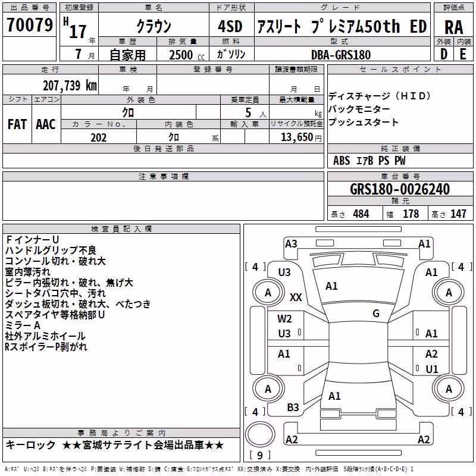Click exterior grade D under 外装

click(x=443, y=54)
